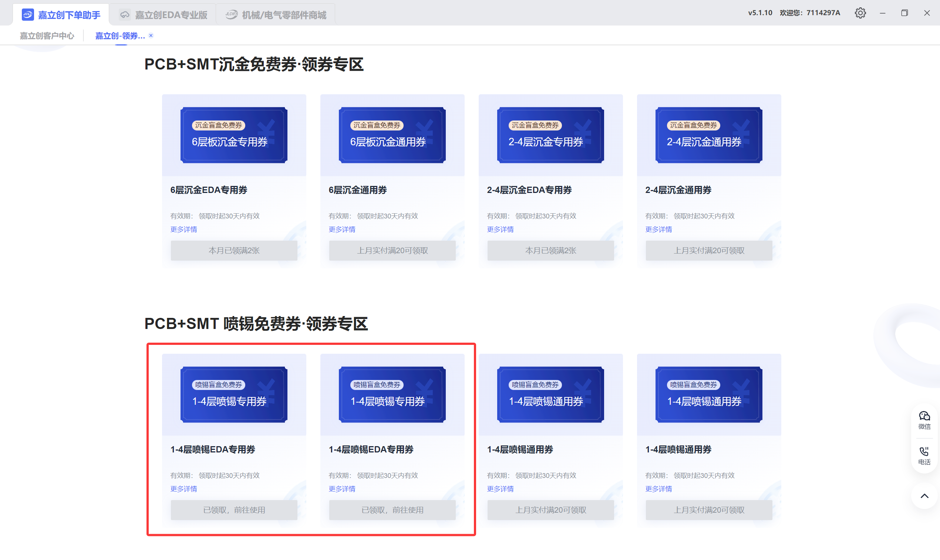Screen dimensions: 940x560
Task: Click 更多详情 under 2-4层沉金通用券
Action: coord(658,230)
